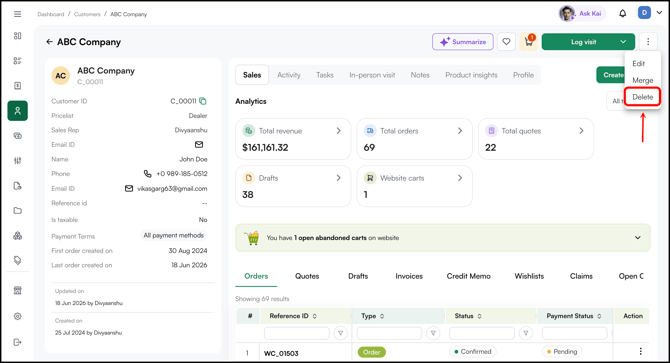Expand the Log visit dropdown arrow

click(623, 42)
